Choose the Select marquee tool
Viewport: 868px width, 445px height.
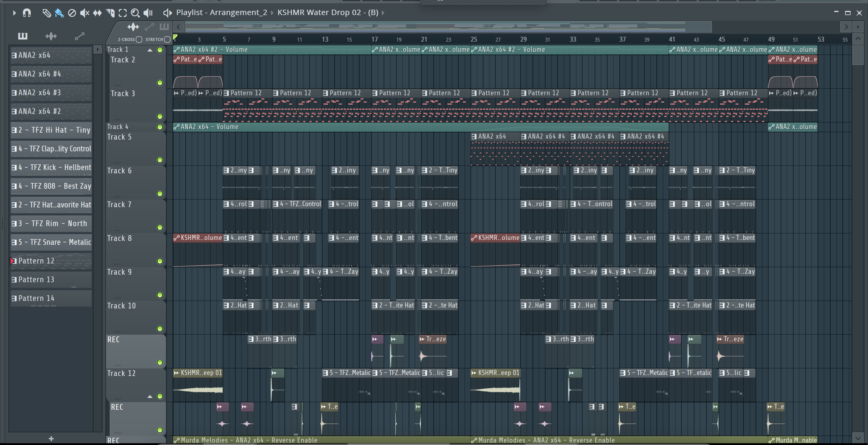tap(123, 13)
